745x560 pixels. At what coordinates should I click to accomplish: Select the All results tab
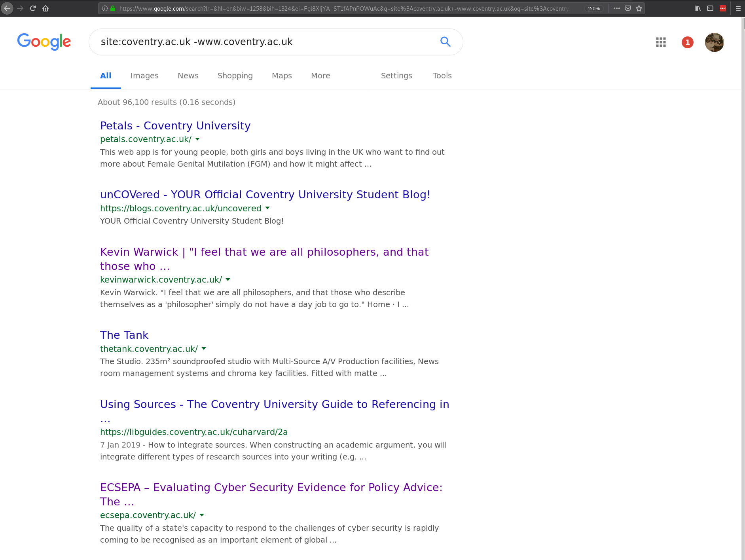point(106,76)
